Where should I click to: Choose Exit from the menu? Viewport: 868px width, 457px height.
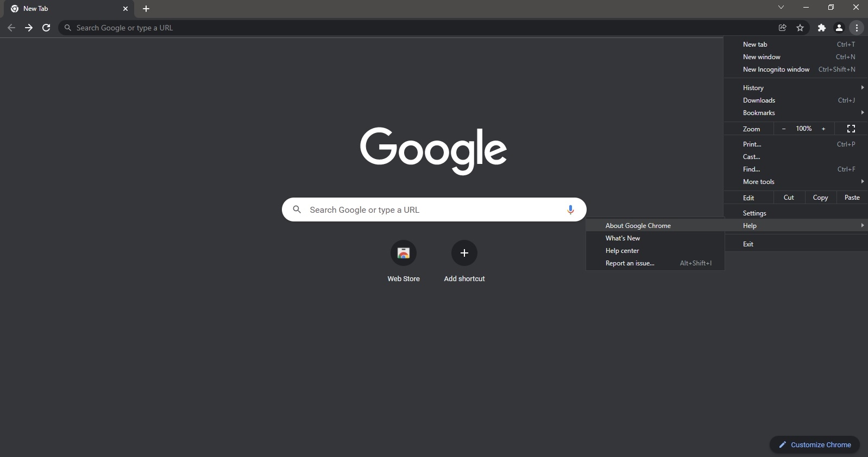(x=796, y=244)
